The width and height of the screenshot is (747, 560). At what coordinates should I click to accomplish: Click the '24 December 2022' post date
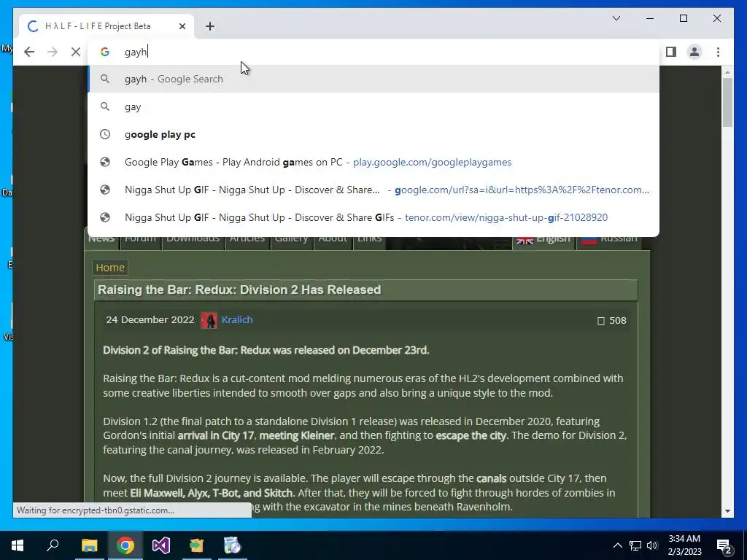[150, 319]
